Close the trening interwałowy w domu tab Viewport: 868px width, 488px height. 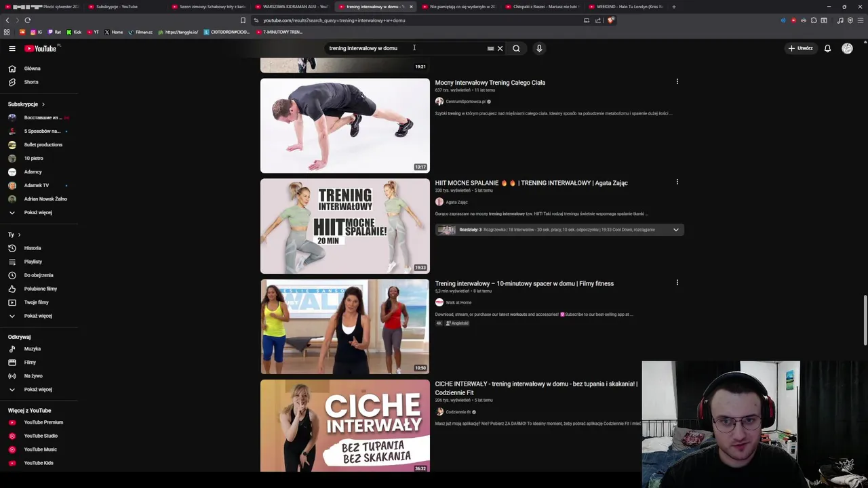point(411,7)
